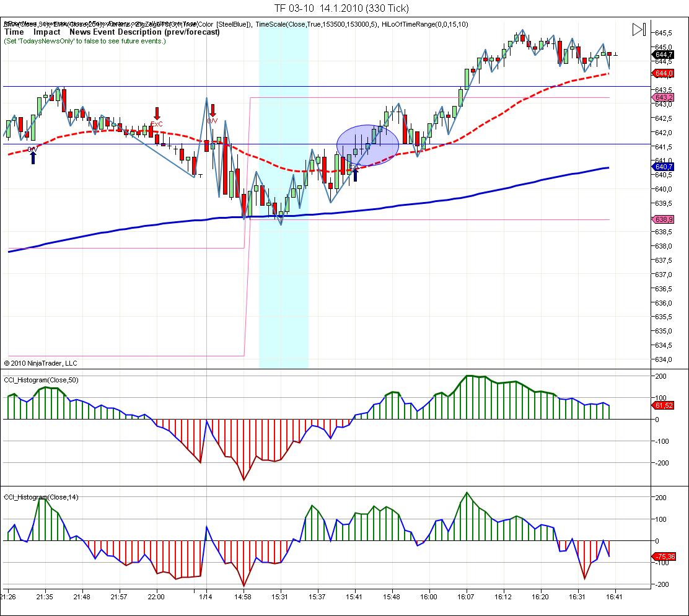
Task: Click the Impact column header
Action: (47, 32)
